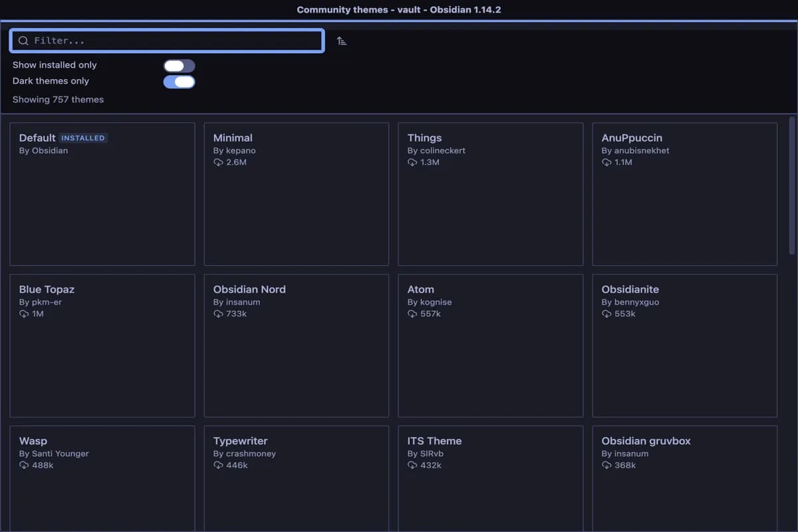Click the download icon on Typewriter

click(x=218, y=465)
